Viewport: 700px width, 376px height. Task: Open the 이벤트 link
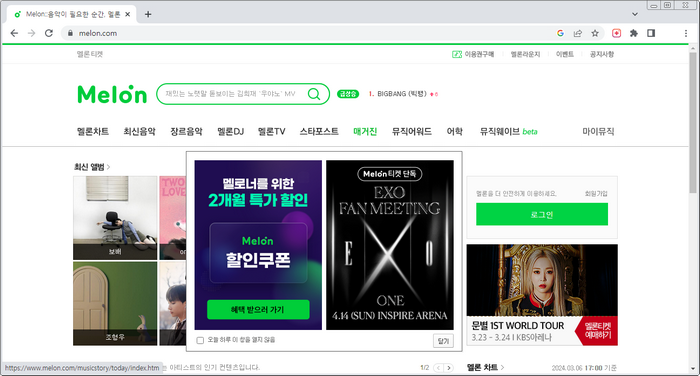click(x=564, y=54)
